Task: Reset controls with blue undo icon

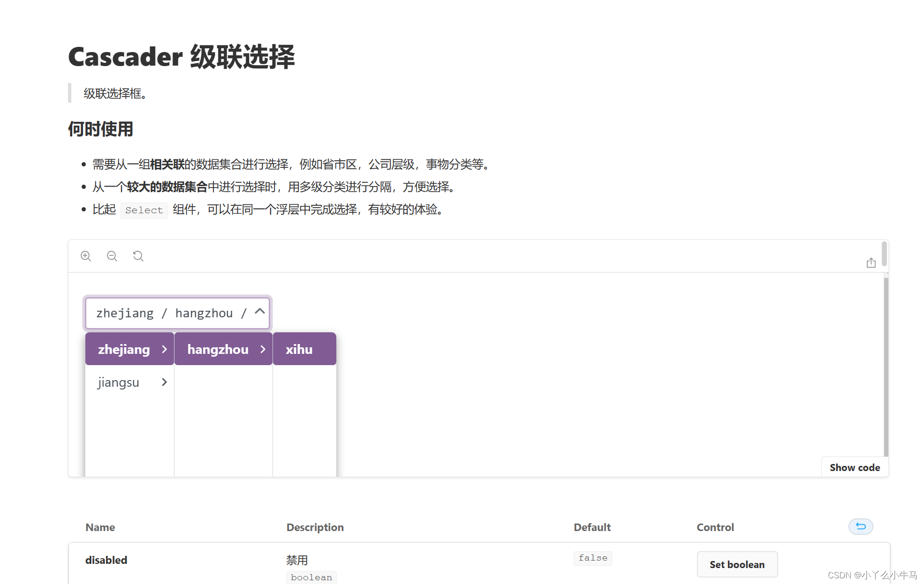Action: click(861, 526)
